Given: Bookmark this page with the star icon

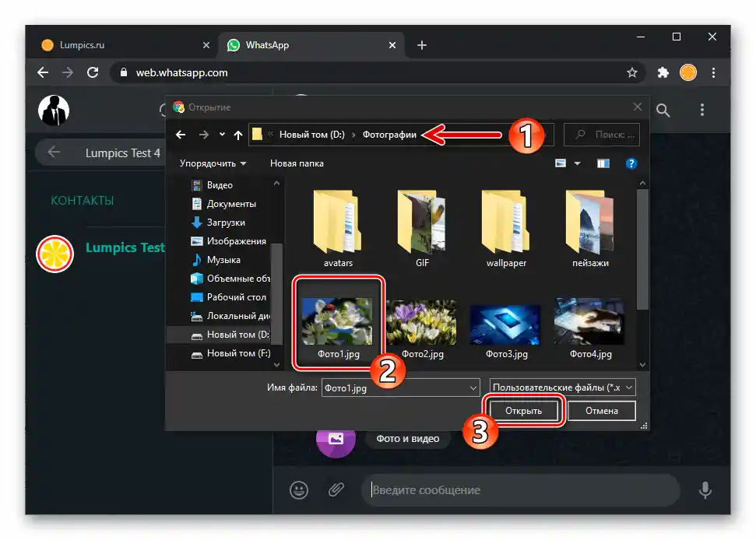Looking at the screenshot, I should click(x=631, y=72).
